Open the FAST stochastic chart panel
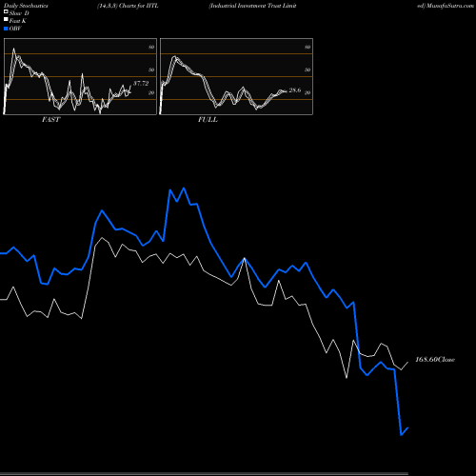Viewport: 476px width, 476px height. [80, 76]
